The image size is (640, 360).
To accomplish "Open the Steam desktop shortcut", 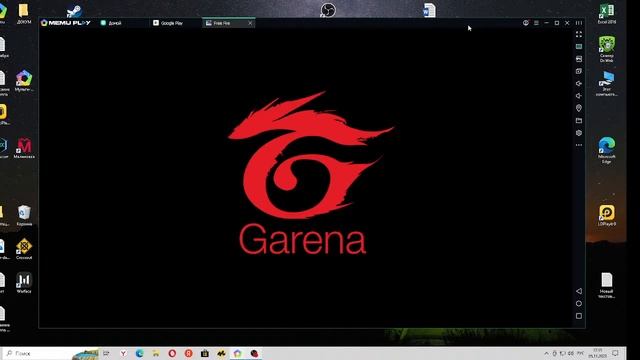I will coord(74,11).
